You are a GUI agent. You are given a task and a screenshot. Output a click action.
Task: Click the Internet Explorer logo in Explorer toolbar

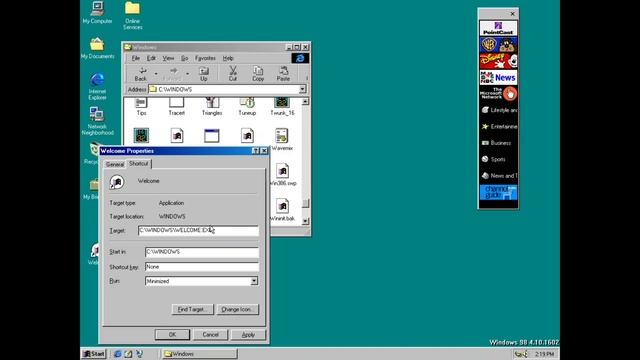click(300, 58)
